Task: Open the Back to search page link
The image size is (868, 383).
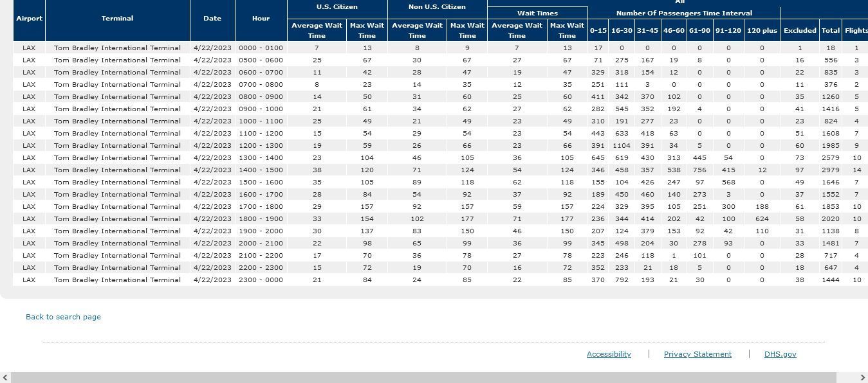Action: coord(63,317)
